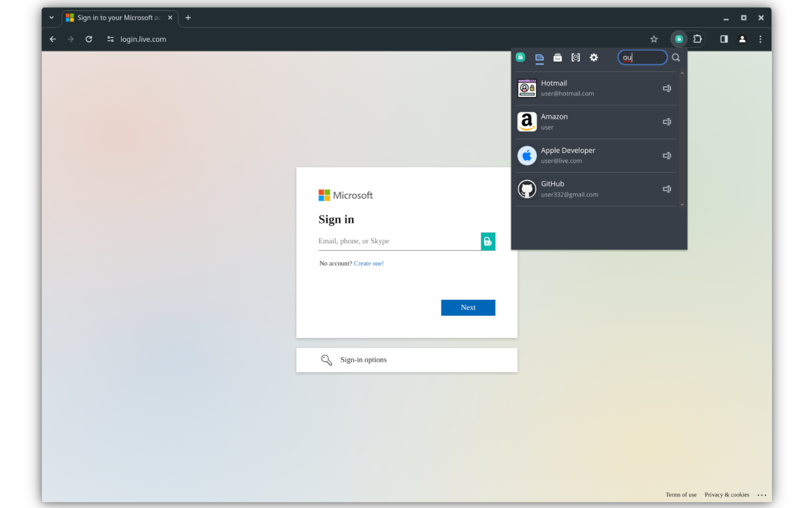The image size is (812, 508).
Task: Click the green lock icon in the email field
Action: click(488, 241)
